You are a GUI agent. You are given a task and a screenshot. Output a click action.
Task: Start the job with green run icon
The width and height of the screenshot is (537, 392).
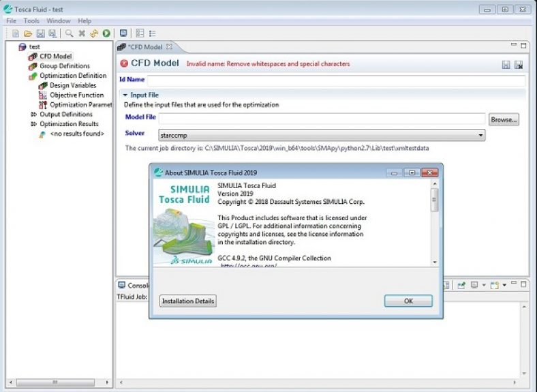click(106, 33)
